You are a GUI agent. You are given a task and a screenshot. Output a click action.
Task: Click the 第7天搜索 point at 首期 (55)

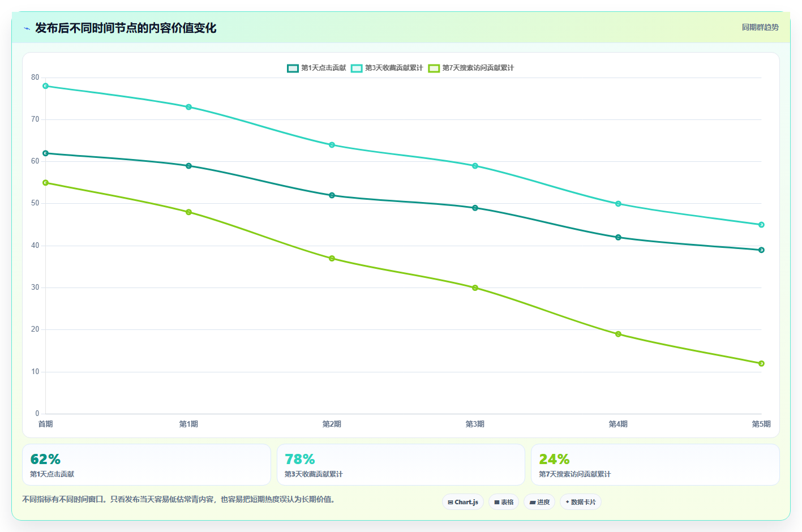click(46, 183)
